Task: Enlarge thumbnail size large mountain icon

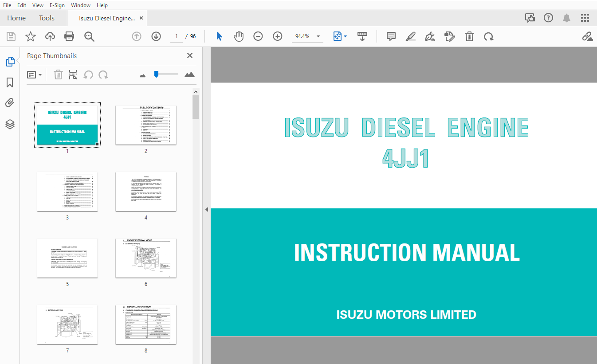Action: coord(189,74)
